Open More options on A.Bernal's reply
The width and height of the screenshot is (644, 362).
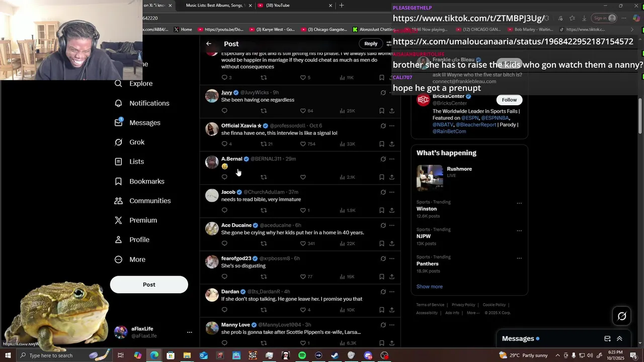tap(392, 159)
